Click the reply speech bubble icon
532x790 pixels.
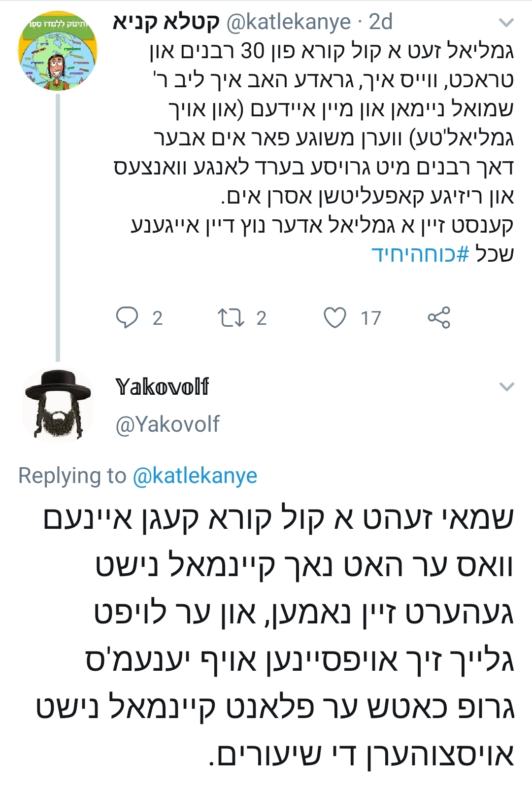[127, 317]
